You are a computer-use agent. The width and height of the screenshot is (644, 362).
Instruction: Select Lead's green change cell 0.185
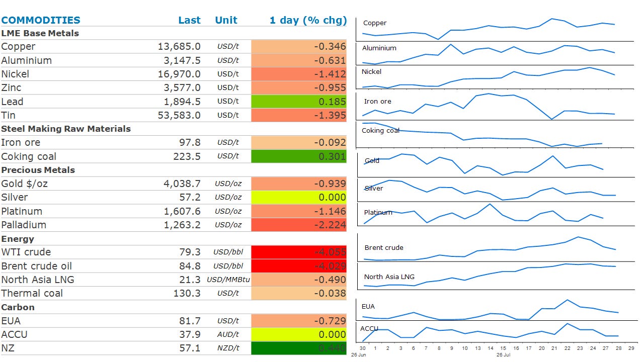pos(299,102)
